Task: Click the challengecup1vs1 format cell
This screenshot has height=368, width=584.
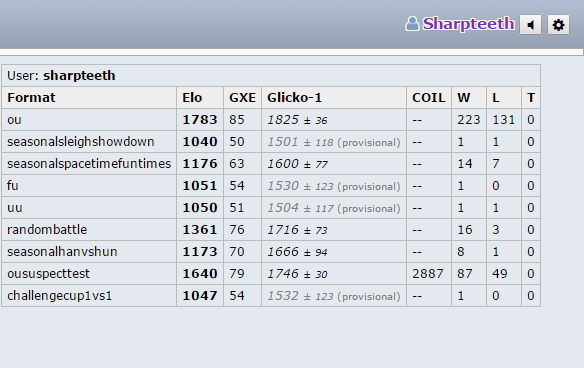Action: pos(89,295)
